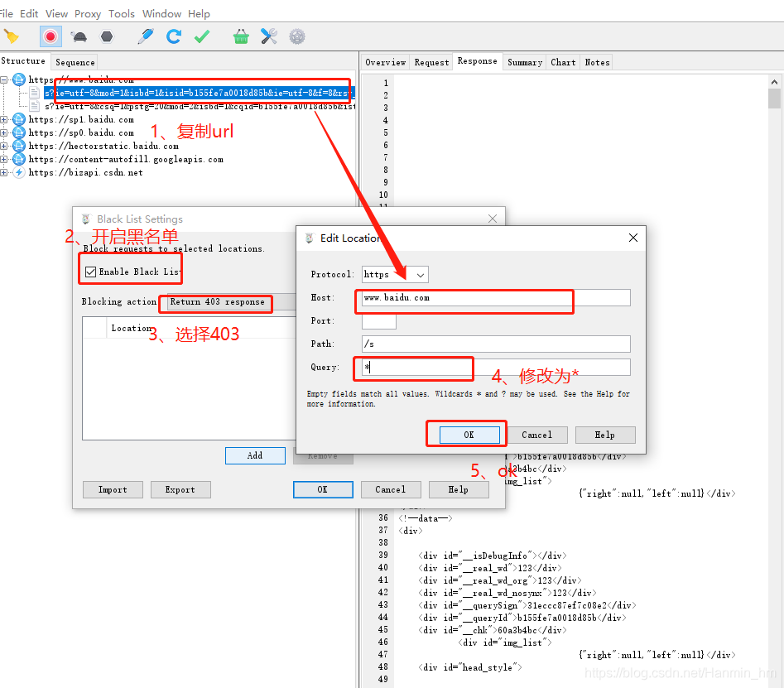Expand the sp0.baidu.com tree node

point(4,132)
